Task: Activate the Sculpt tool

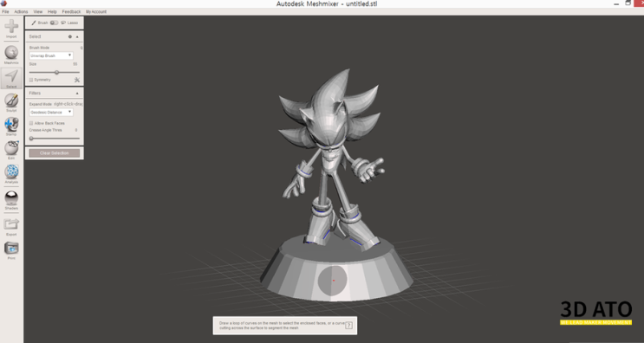Action: [x=11, y=102]
